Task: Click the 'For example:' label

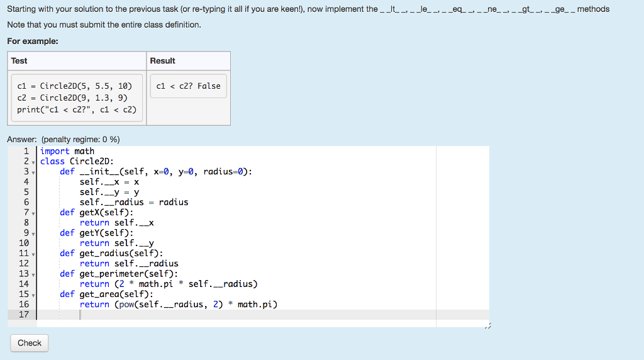Action: point(33,41)
